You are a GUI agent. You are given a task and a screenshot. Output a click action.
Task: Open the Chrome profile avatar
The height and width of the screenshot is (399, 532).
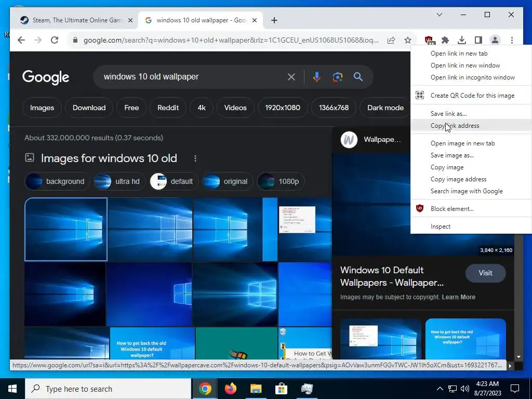pos(495,40)
